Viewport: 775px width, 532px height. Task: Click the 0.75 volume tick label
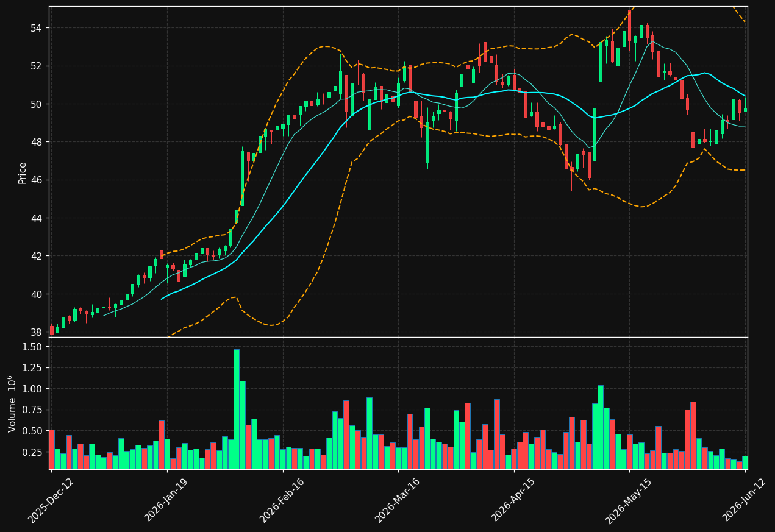pyautogui.click(x=32, y=410)
